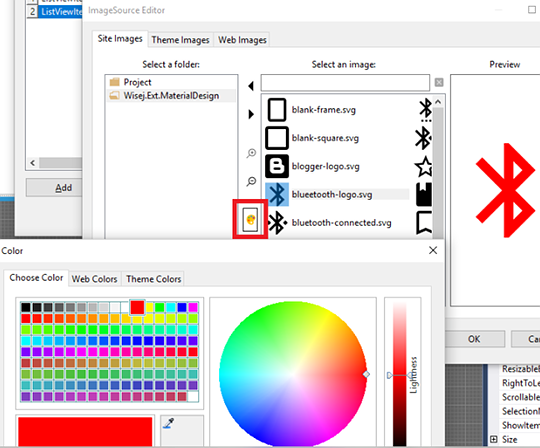Click the star outline icon in image list
This screenshot has width=540, height=448.
(424, 166)
